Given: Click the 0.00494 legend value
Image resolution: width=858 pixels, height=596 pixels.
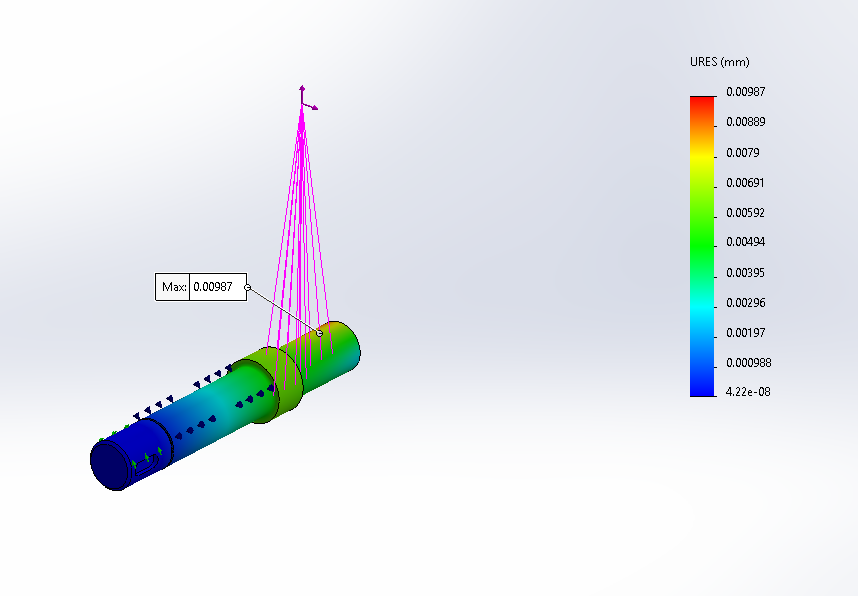Looking at the screenshot, I should [x=745, y=242].
